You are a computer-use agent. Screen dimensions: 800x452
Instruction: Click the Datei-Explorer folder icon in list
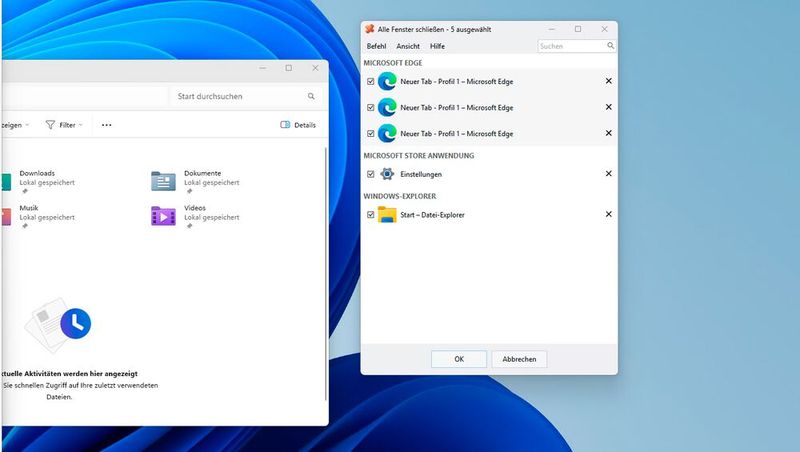pyautogui.click(x=387, y=214)
